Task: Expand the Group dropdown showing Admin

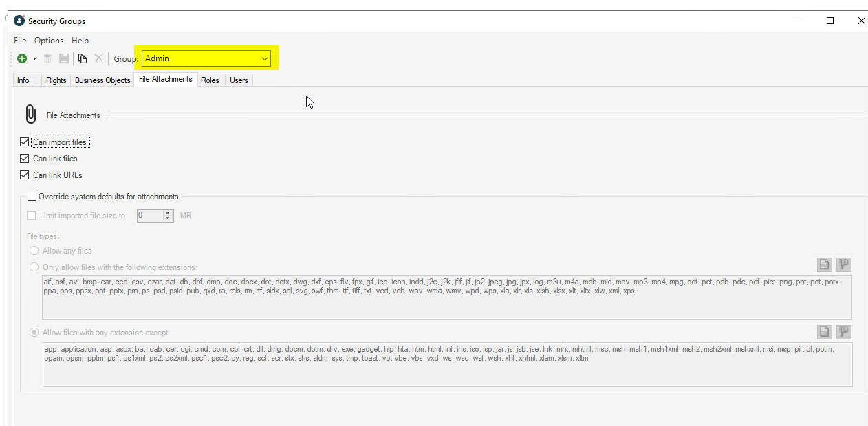Action: pyautogui.click(x=265, y=59)
